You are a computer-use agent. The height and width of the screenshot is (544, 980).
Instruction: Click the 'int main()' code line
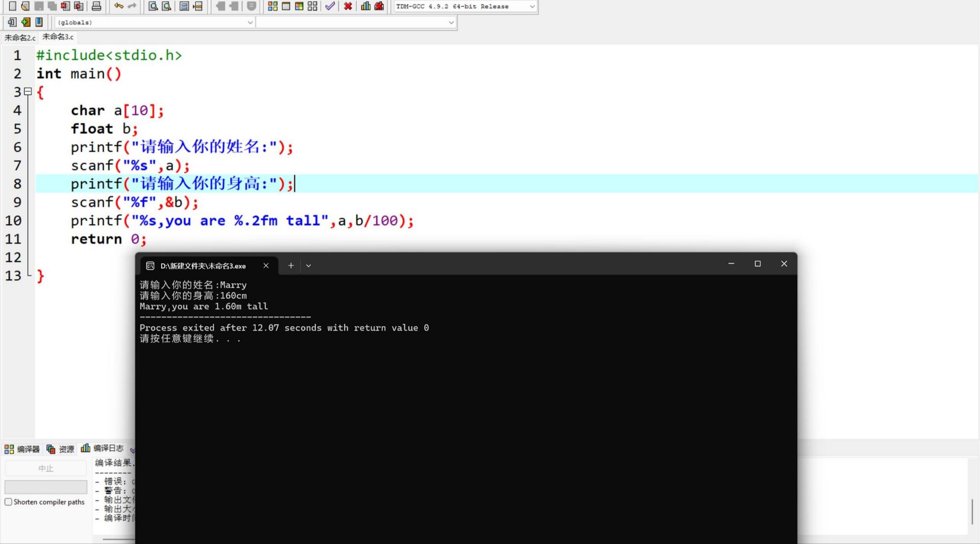click(79, 73)
